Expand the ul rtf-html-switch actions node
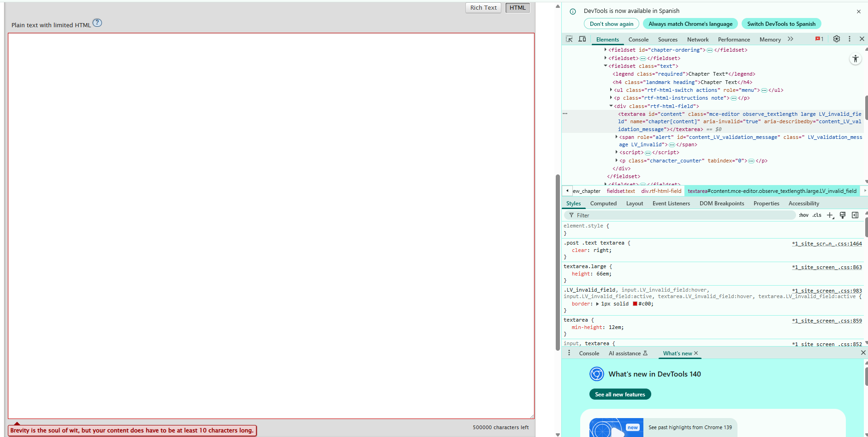 coord(611,90)
